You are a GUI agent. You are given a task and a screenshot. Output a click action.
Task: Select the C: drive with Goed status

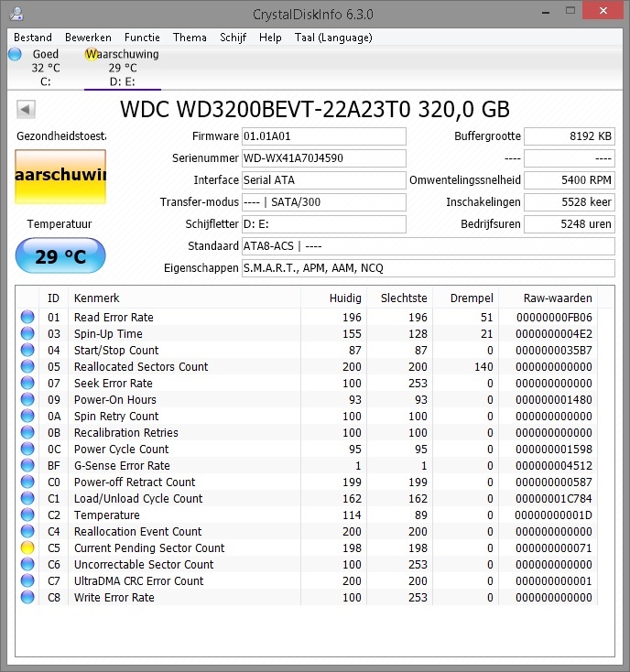[x=46, y=68]
